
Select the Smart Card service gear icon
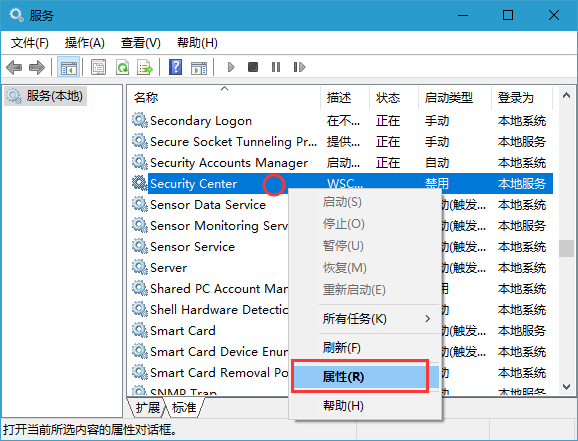pyautogui.click(x=140, y=330)
